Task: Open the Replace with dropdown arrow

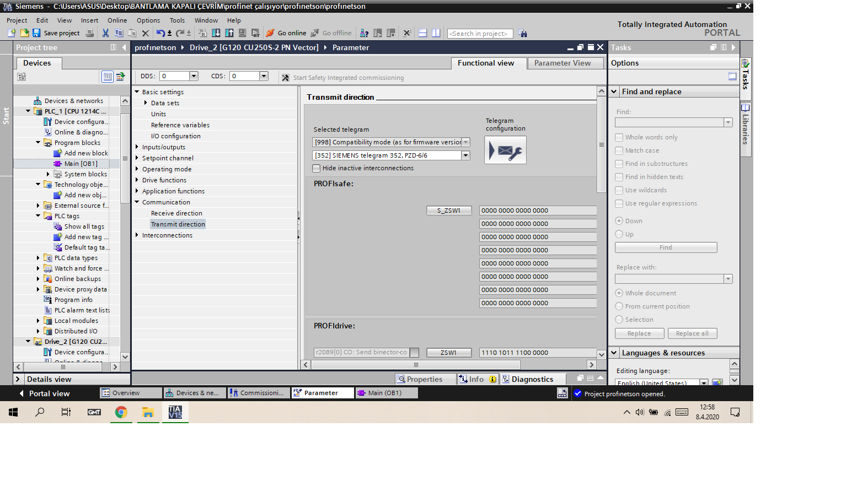Action: tap(728, 279)
